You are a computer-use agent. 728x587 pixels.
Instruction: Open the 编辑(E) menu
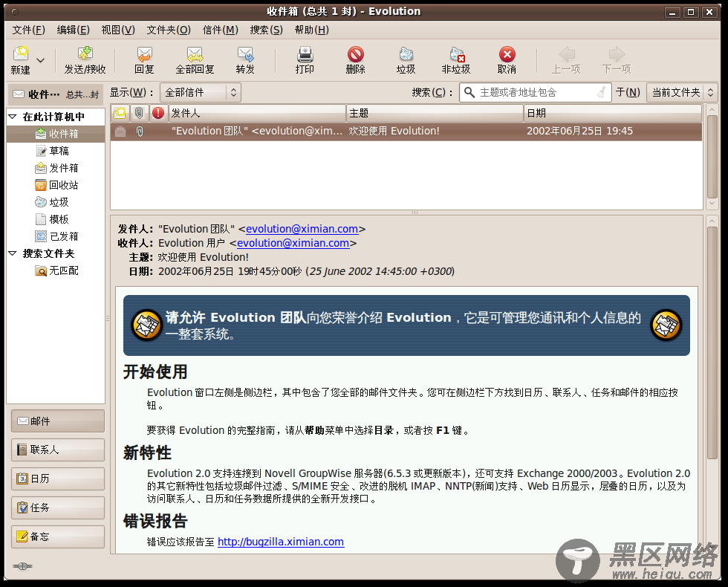73,30
